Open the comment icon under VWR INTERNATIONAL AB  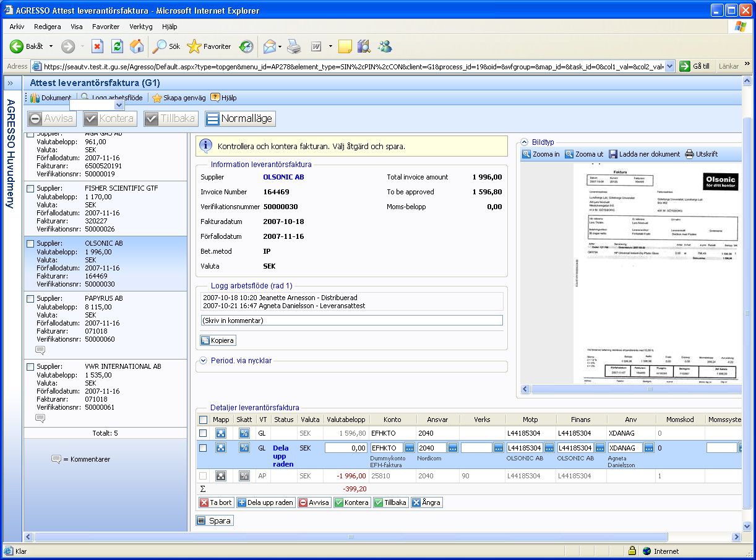40,418
